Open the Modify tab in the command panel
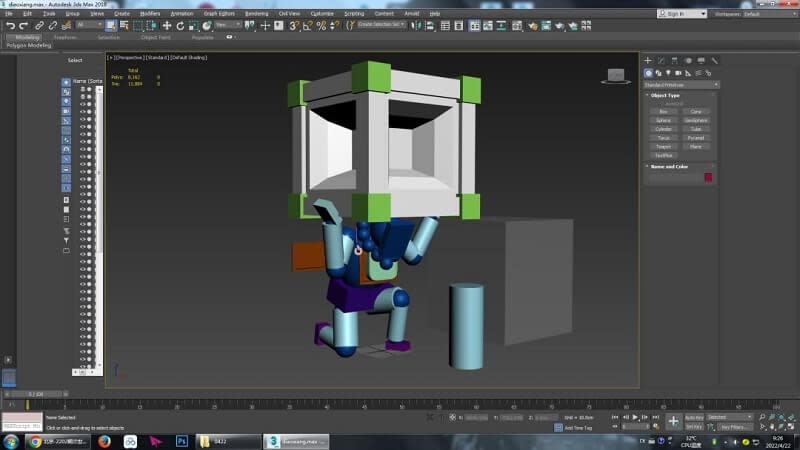This screenshot has width=800, height=450. click(661, 60)
